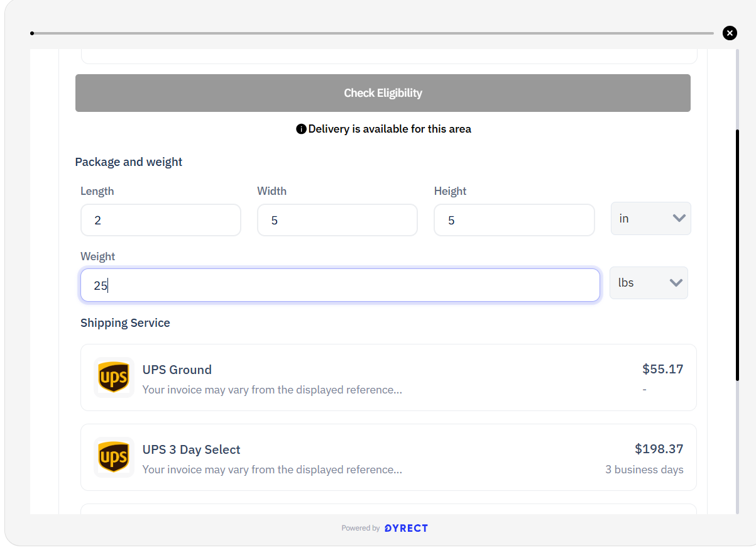Image resolution: width=756 pixels, height=550 pixels.
Task: Click the info icon beside delivery availability message
Action: (301, 129)
